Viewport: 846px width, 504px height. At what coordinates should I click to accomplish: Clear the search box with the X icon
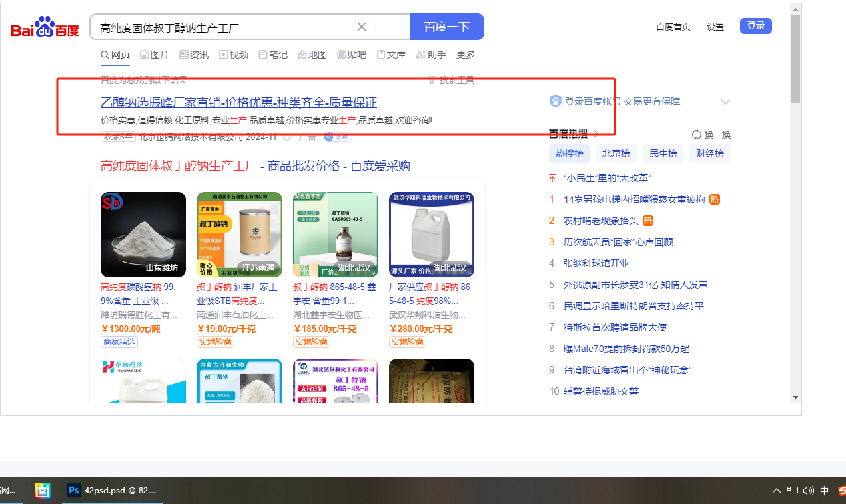(x=362, y=27)
